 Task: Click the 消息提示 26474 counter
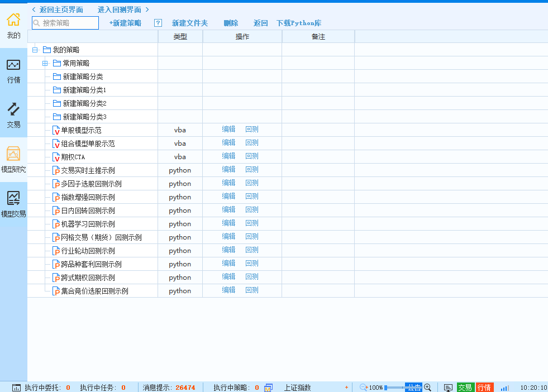pyautogui.click(x=169, y=388)
